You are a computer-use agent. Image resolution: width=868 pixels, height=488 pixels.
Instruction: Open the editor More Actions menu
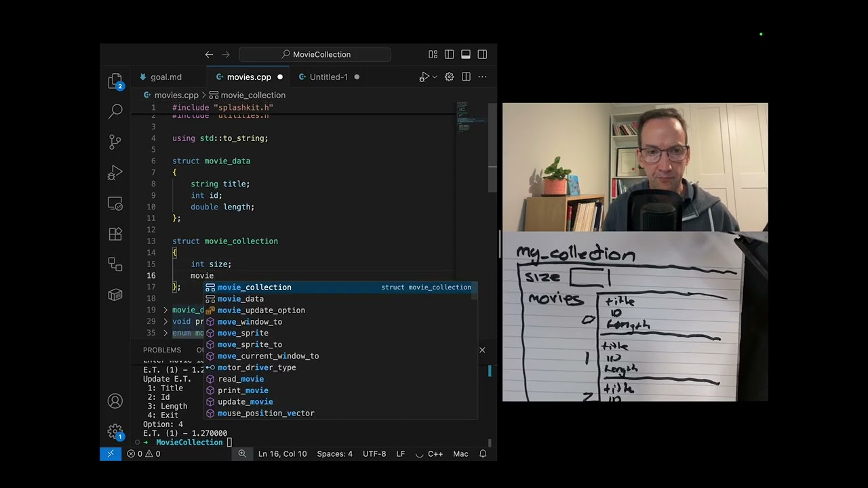(x=482, y=77)
